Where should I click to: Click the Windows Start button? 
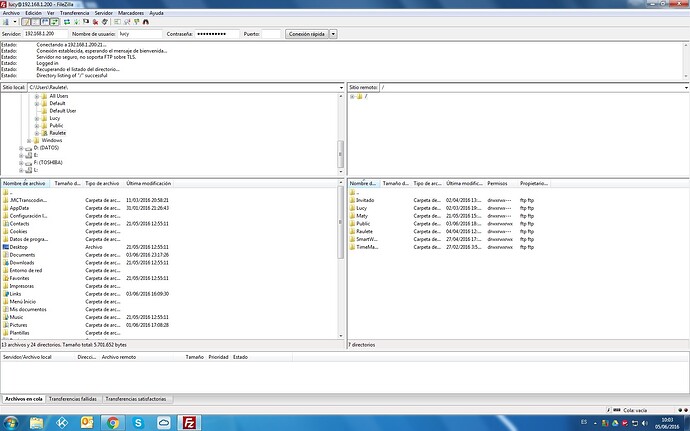(10, 423)
